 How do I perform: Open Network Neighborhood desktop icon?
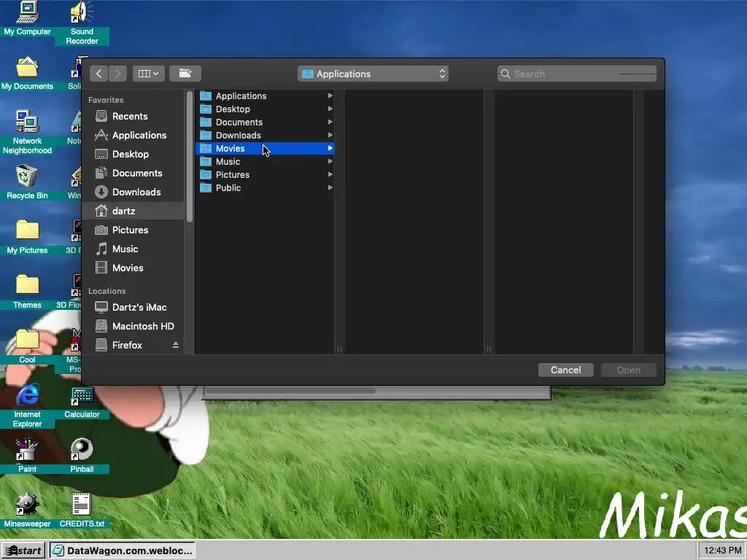pos(27,133)
